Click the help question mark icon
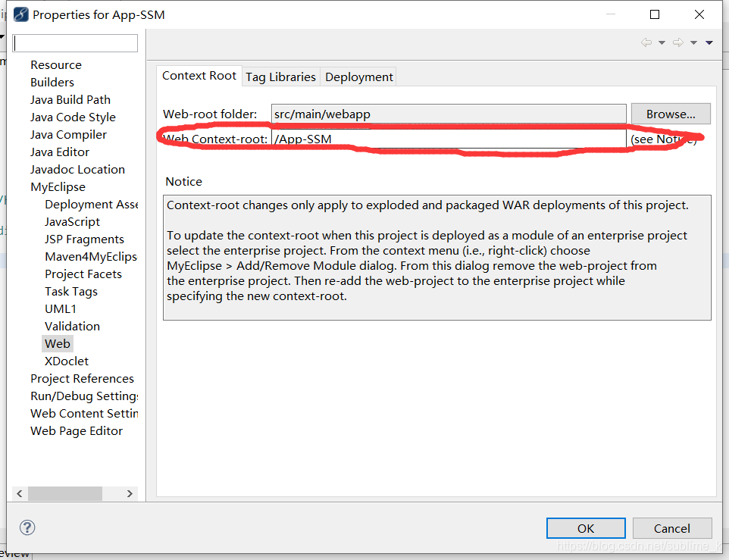The image size is (729, 560). (27, 527)
